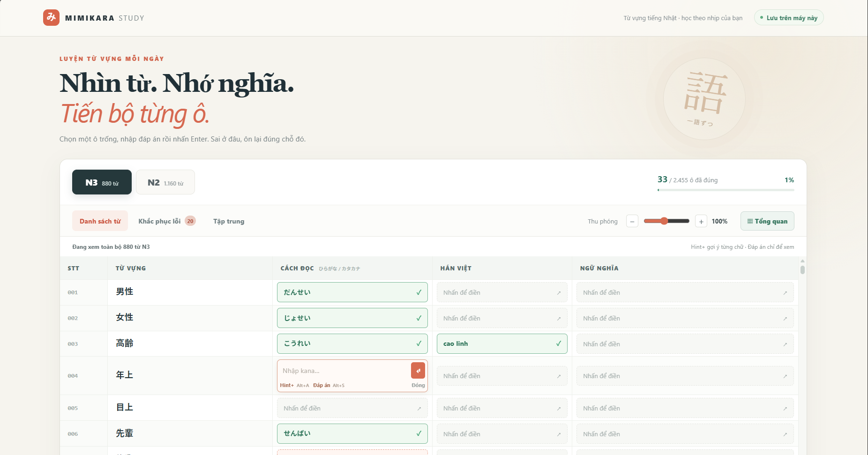Click the 1% progress percentage

coord(789,180)
